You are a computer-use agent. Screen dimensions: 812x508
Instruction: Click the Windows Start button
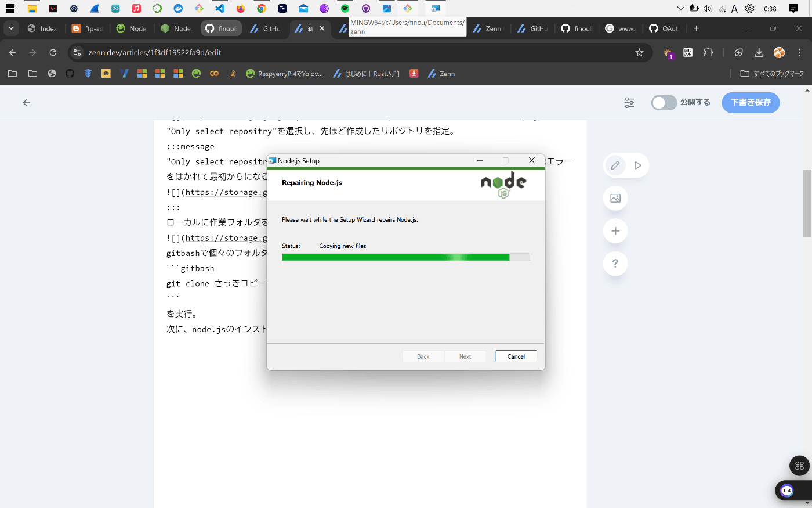10,9
